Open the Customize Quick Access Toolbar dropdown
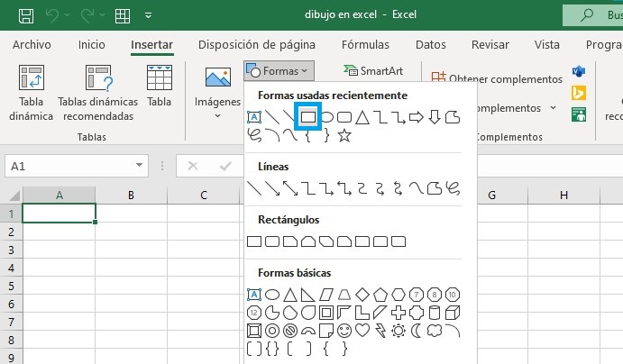This screenshot has width=623, height=364. coord(148,15)
